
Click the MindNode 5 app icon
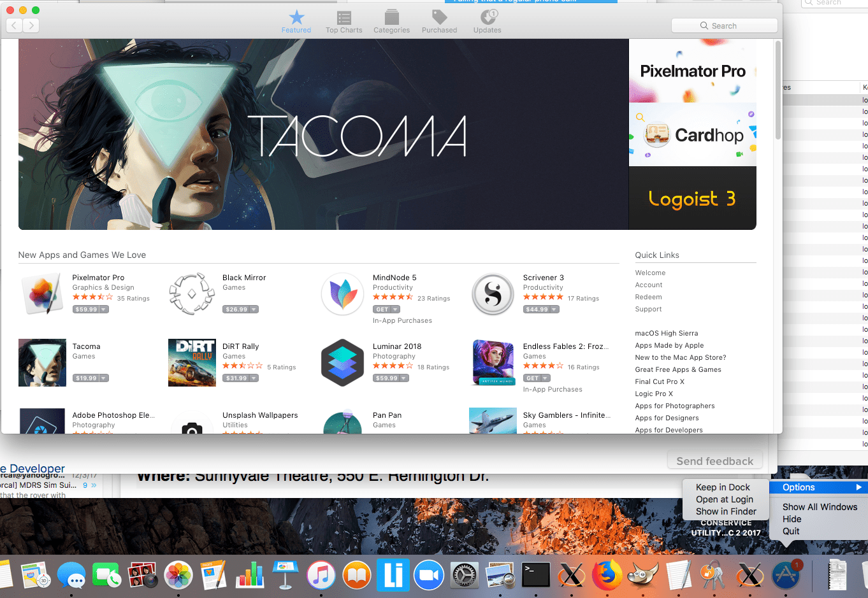(343, 294)
